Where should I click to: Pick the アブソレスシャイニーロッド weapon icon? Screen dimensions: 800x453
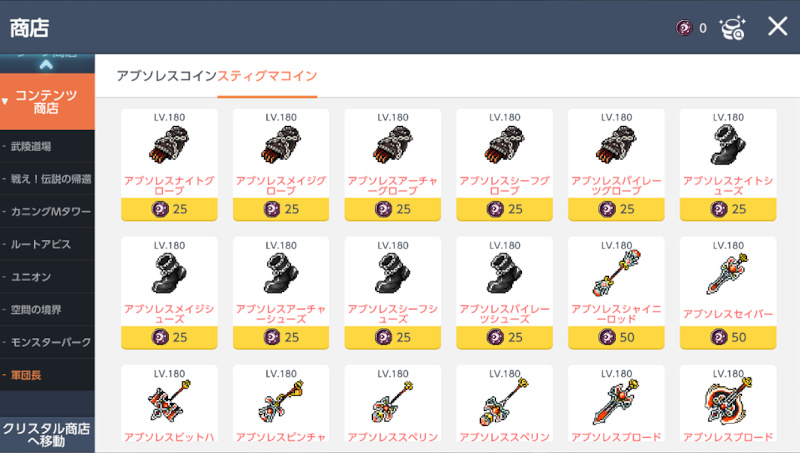click(x=616, y=273)
